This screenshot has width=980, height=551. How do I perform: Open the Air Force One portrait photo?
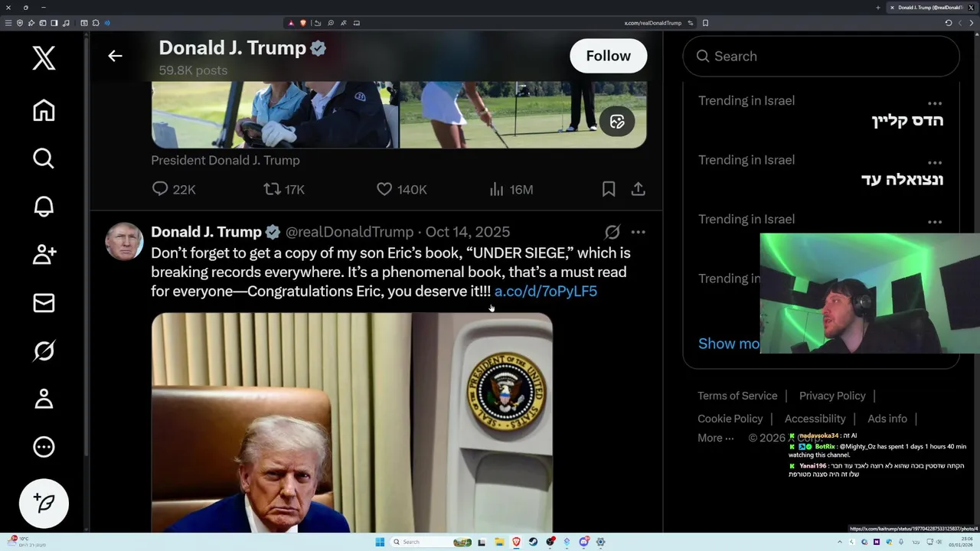(352, 422)
